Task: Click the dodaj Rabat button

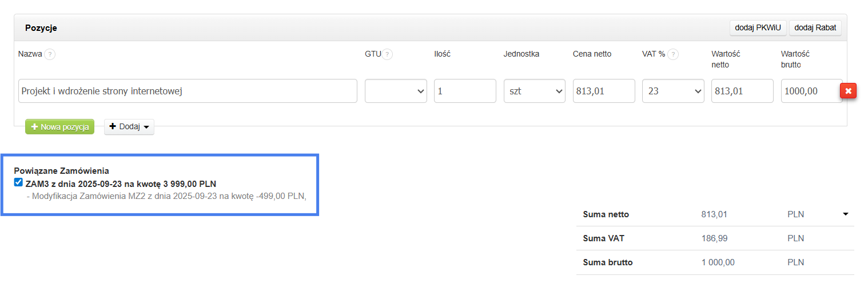Action: point(815,27)
